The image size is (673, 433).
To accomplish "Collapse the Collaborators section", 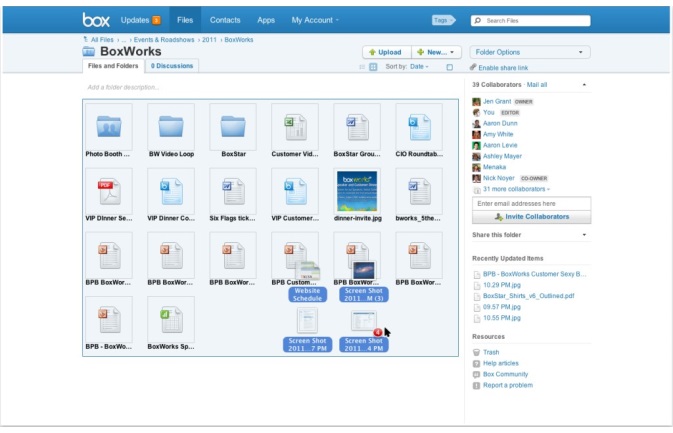I will click(x=584, y=85).
